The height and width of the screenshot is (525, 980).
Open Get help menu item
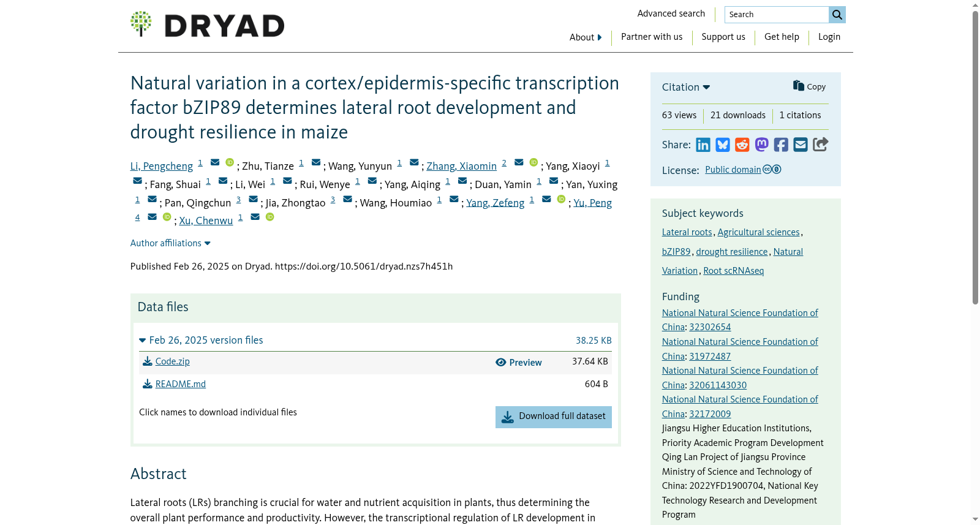point(782,37)
